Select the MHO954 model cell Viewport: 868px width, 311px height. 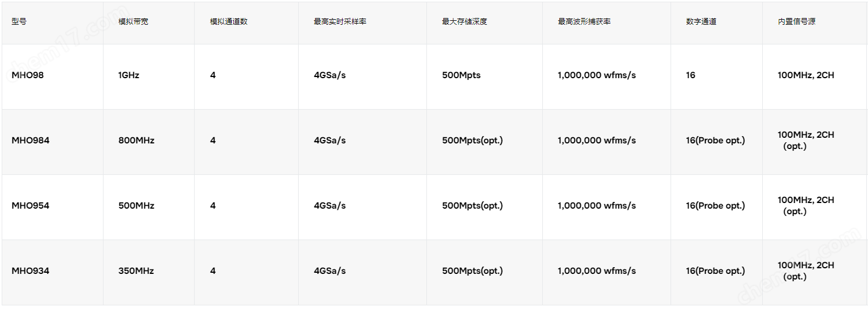pos(30,206)
